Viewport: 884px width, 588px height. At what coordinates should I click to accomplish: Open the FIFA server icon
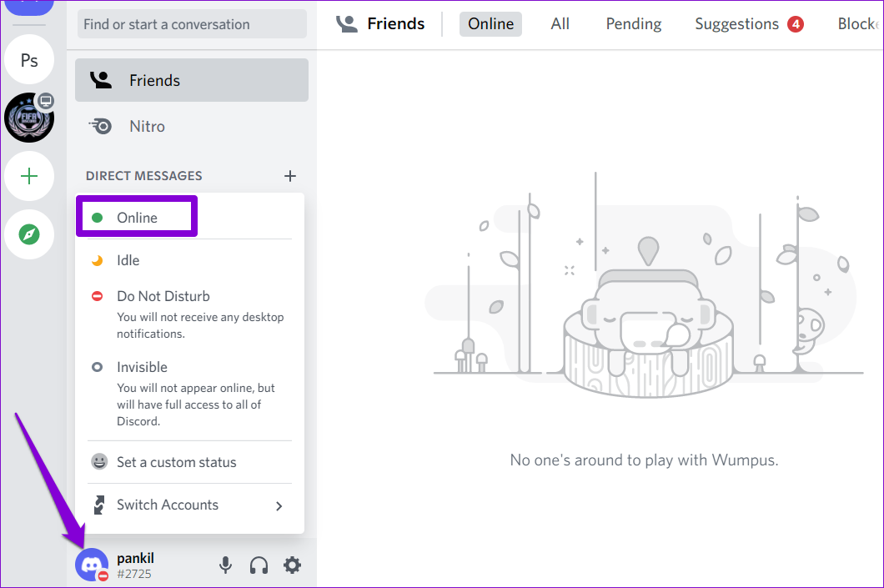click(x=29, y=118)
